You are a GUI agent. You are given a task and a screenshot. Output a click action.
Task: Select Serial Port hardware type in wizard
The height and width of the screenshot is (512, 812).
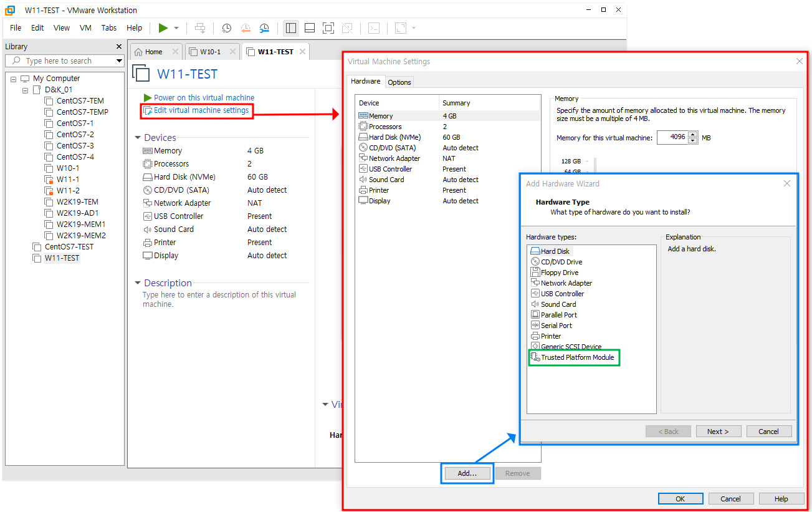(551, 326)
